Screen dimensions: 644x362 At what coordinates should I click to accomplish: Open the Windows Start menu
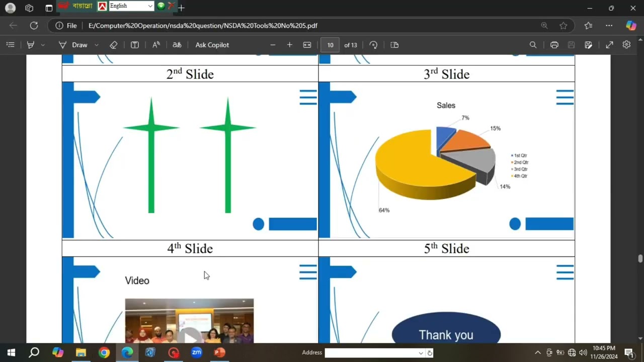click(11, 352)
